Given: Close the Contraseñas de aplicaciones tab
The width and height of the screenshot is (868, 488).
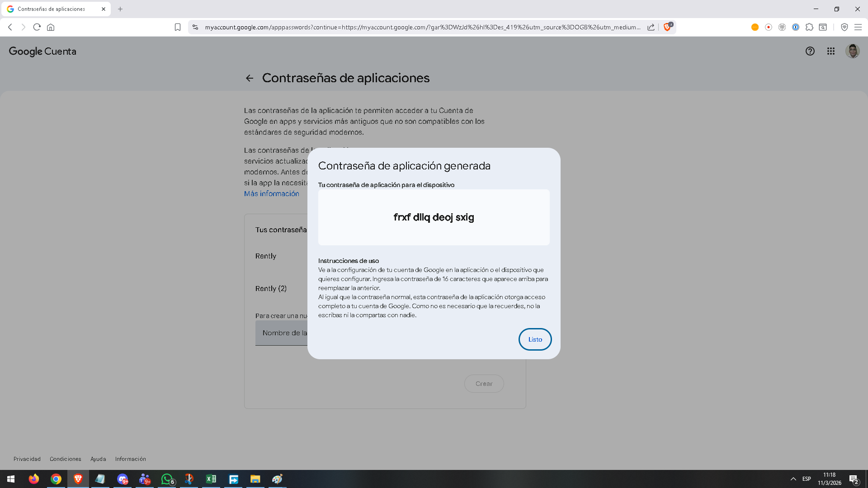Looking at the screenshot, I should (104, 9).
